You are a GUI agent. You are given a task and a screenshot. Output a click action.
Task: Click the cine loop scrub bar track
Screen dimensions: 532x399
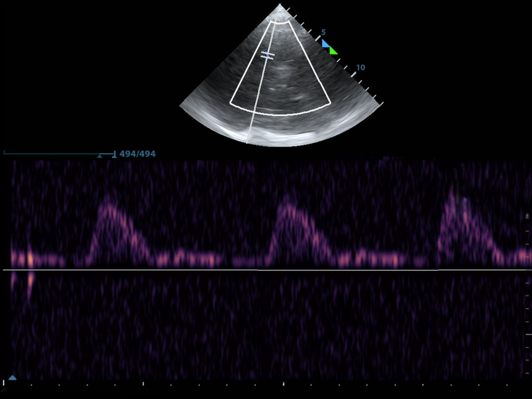[59, 154]
